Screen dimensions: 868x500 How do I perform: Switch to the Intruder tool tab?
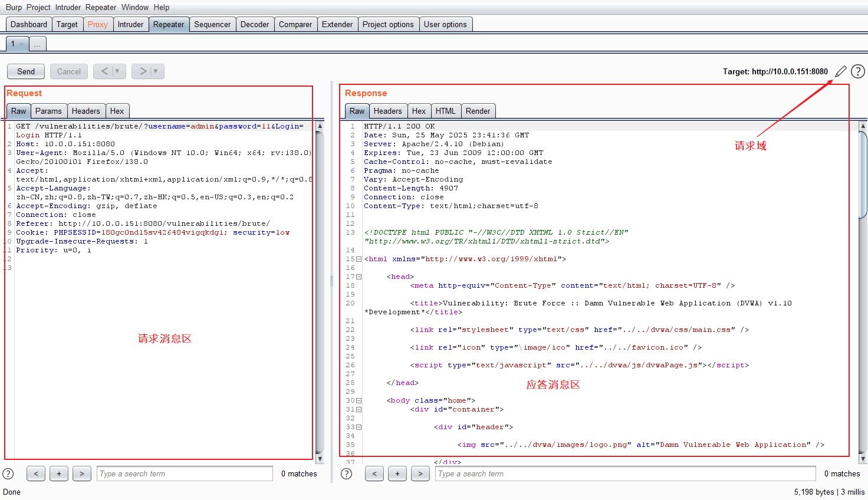(130, 24)
